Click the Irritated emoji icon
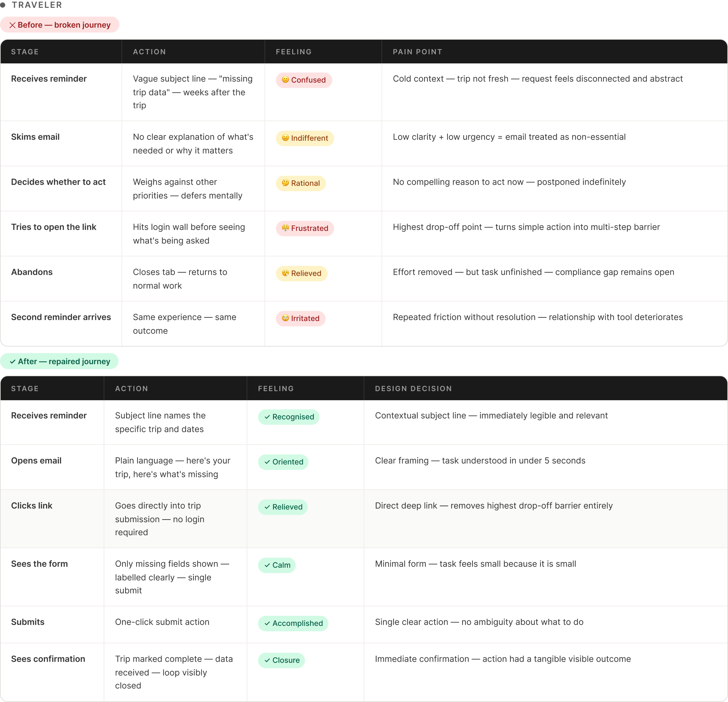Screen dimensions: 728x702 pos(285,318)
